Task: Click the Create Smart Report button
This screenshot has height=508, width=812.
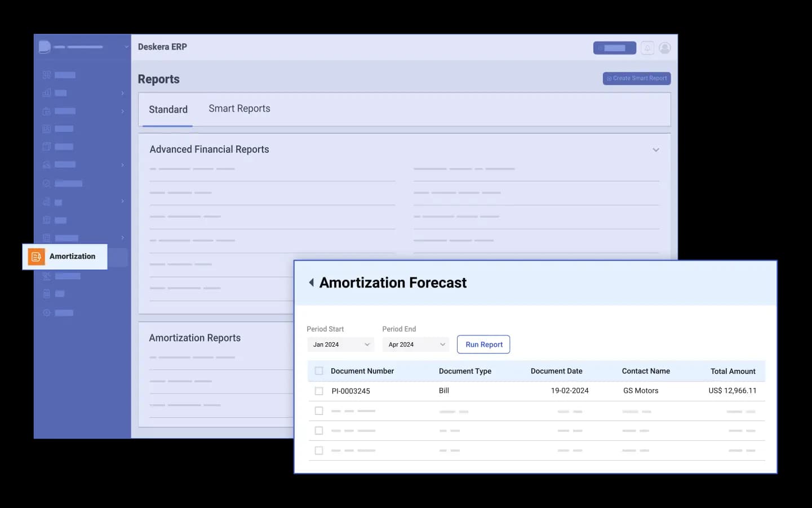Action: point(637,78)
